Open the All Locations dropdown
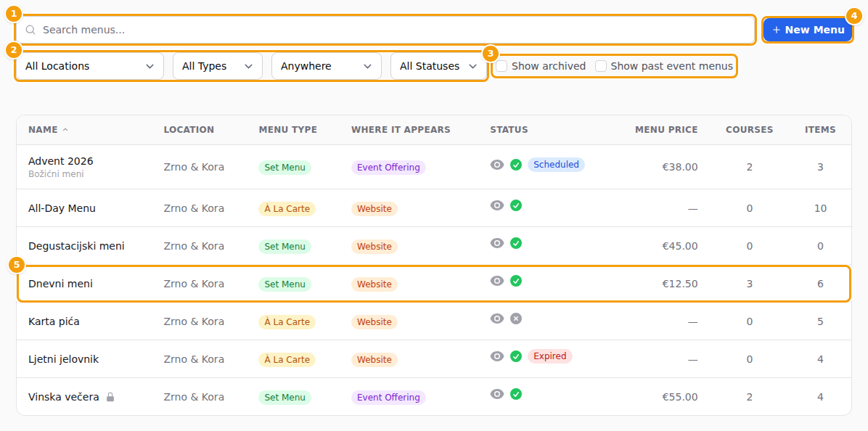868x431 pixels. (x=90, y=67)
